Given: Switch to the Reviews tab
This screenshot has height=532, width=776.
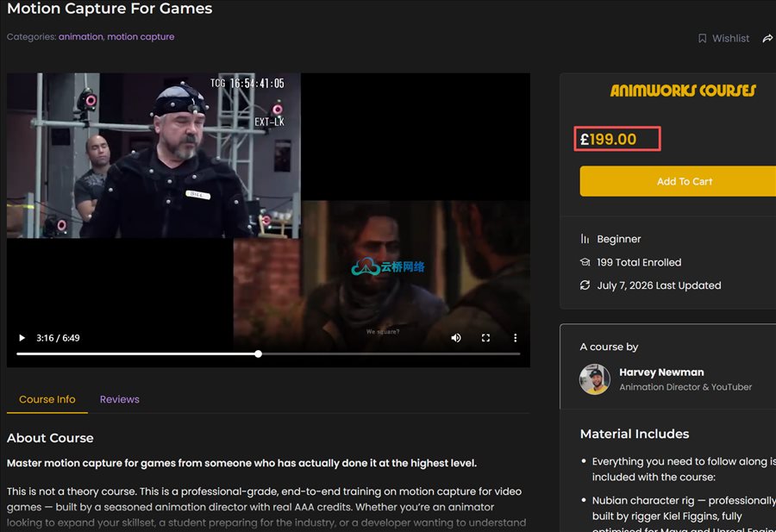Looking at the screenshot, I should pyautogui.click(x=119, y=399).
